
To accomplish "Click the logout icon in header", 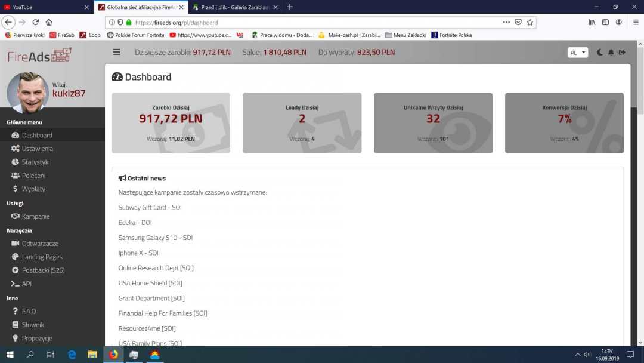I will [622, 53].
